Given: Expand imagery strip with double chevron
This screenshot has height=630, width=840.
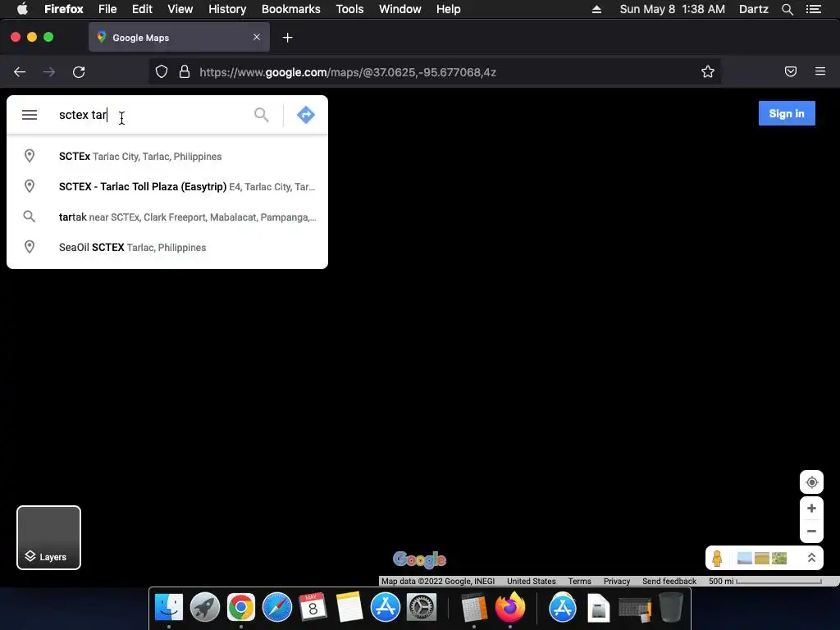Looking at the screenshot, I should pos(811,558).
